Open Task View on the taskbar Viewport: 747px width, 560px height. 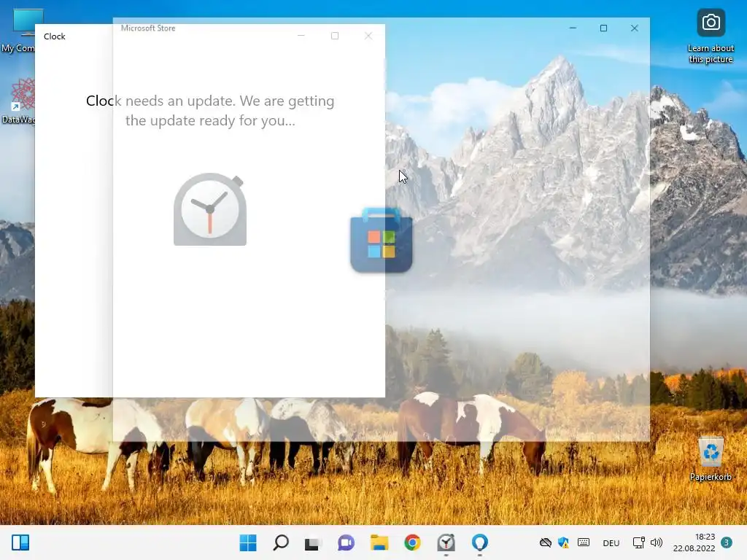tap(312, 542)
